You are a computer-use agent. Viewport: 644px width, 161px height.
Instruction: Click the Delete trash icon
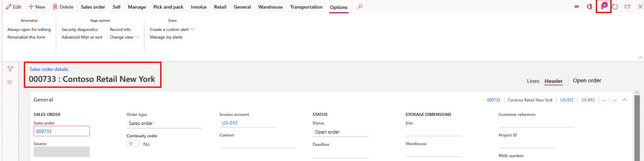[55, 7]
